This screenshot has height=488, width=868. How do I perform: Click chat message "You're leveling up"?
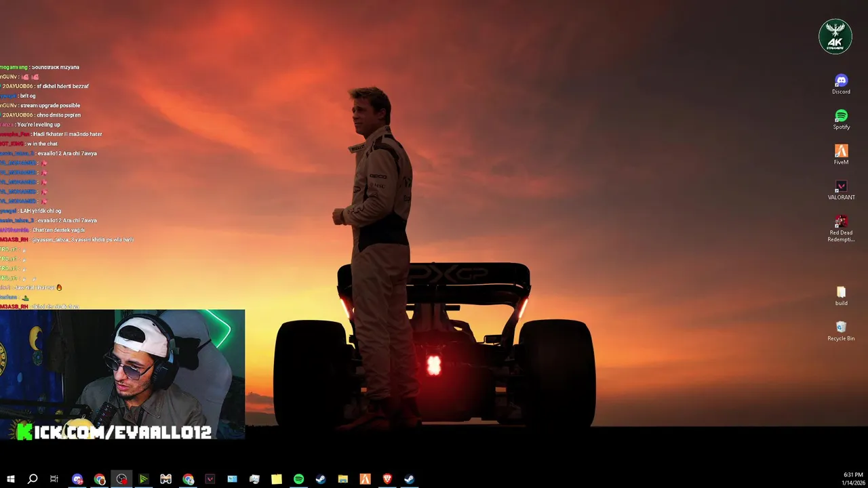39,124
